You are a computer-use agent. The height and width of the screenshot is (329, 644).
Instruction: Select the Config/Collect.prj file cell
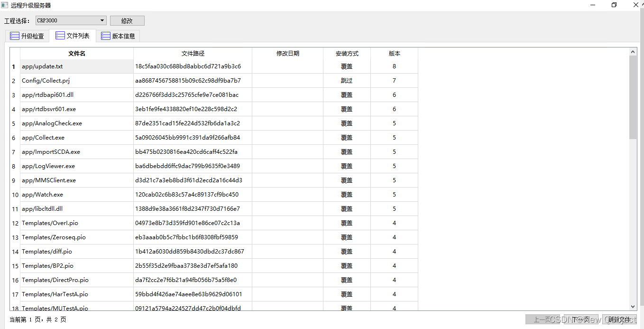pos(77,81)
